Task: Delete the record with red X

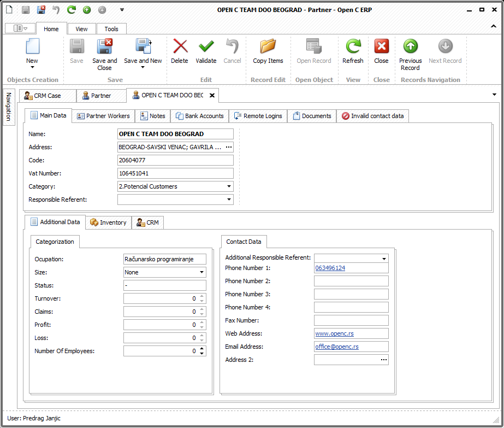Action: point(180,46)
